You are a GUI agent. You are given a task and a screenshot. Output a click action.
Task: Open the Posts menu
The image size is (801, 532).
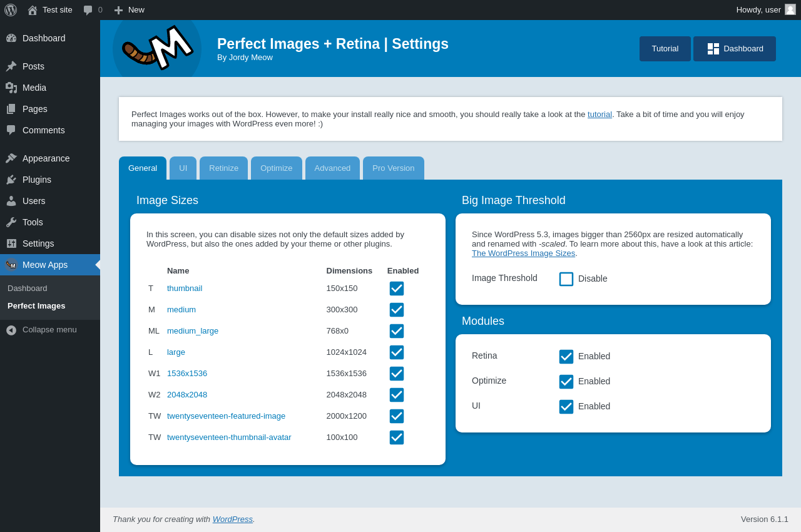tap(50, 66)
